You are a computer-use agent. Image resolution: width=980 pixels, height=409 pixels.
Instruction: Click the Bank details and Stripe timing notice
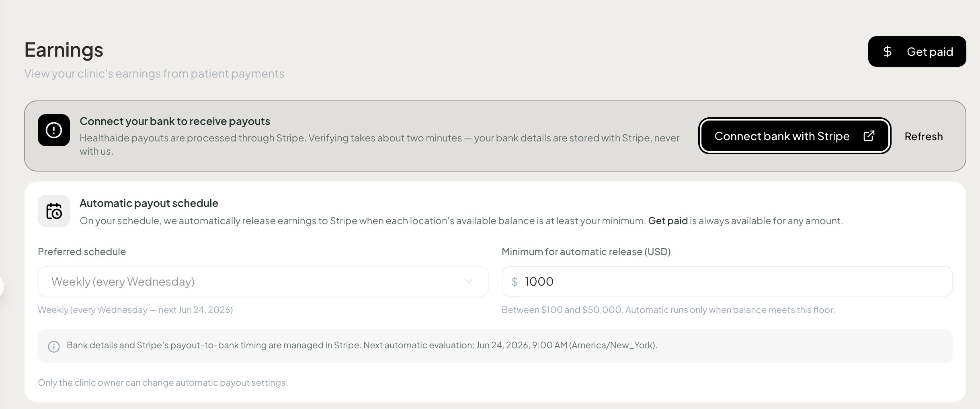[495, 346]
